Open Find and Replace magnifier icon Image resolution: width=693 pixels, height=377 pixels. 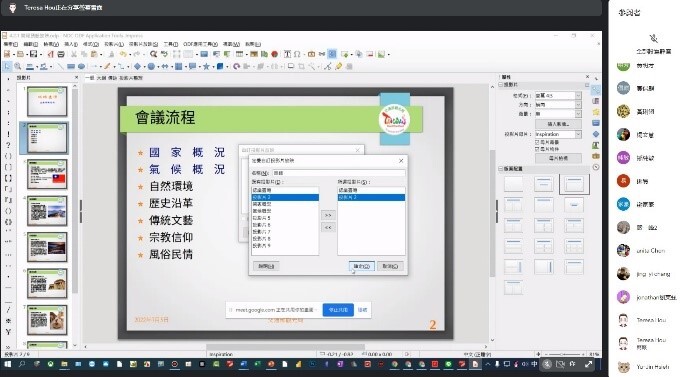(x=153, y=54)
